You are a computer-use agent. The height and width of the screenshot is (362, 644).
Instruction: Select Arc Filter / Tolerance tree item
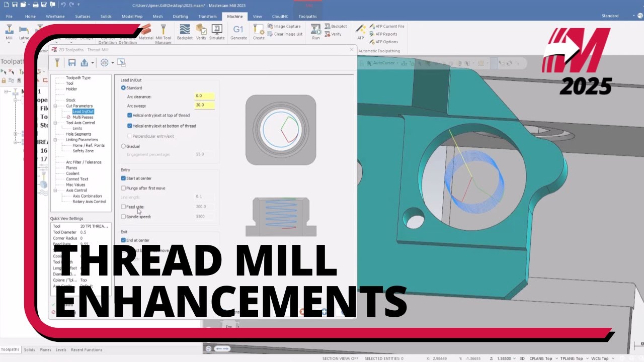click(x=84, y=162)
